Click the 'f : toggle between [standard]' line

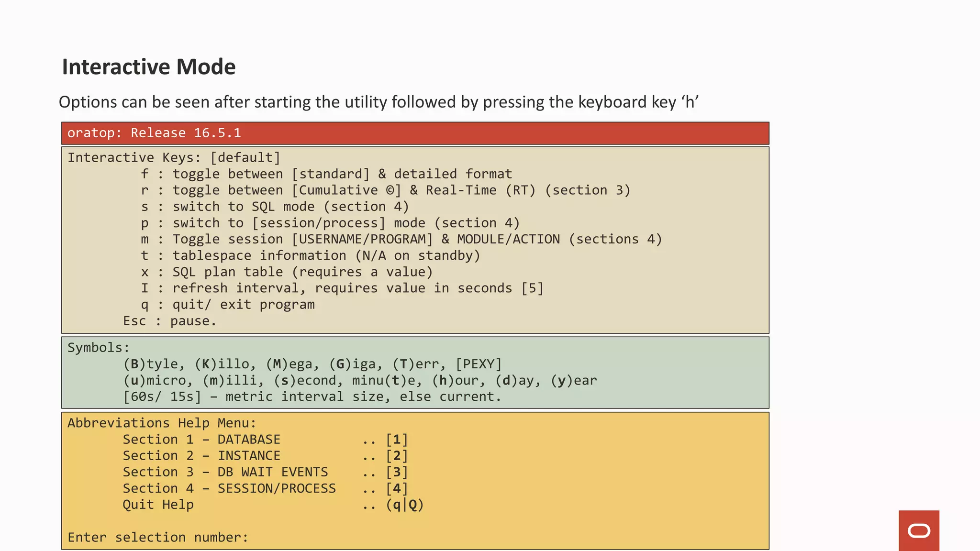(326, 174)
